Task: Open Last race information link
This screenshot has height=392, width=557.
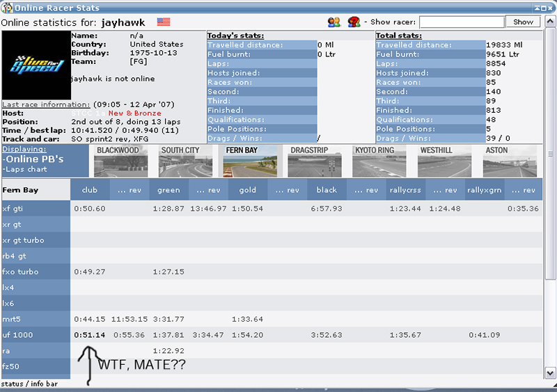Action: (x=46, y=104)
